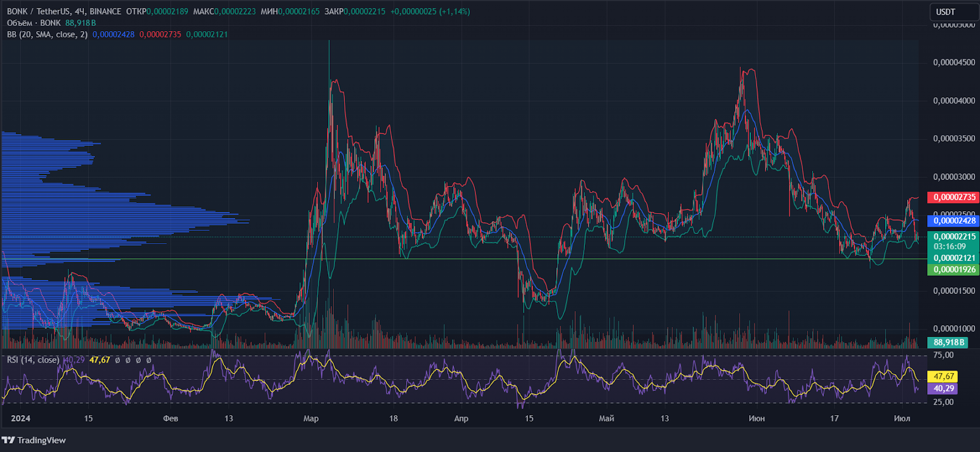Click the 0,00001500 price axis label
Image resolution: width=980 pixels, height=452 pixels.
(x=954, y=291)
